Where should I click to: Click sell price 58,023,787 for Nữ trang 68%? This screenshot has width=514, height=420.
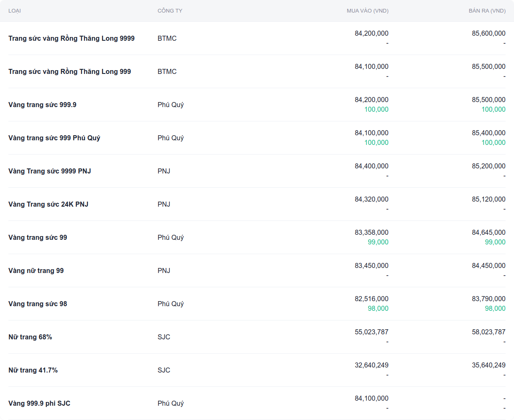pyautogui.click(x=488, y=332)
